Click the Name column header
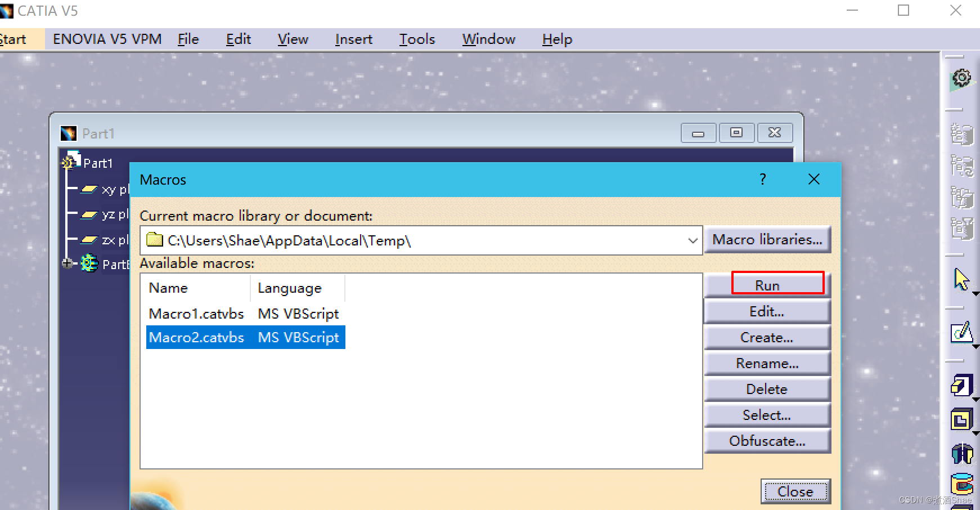980x510 pixels. click(195, 288)
